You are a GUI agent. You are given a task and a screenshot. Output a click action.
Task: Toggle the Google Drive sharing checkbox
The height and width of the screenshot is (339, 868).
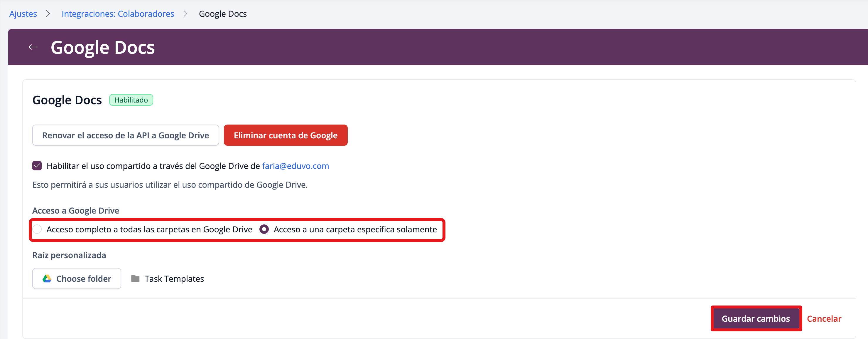coord(37,166)
